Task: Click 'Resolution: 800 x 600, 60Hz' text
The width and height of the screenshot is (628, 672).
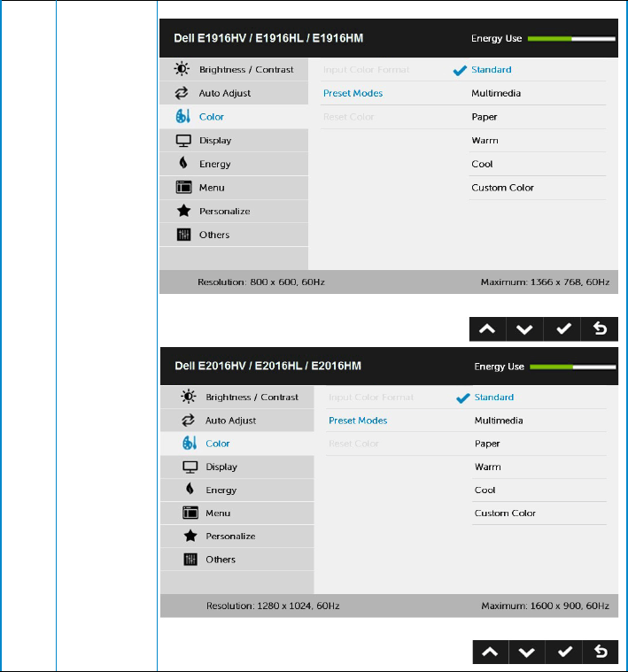Action: point(261,282)
